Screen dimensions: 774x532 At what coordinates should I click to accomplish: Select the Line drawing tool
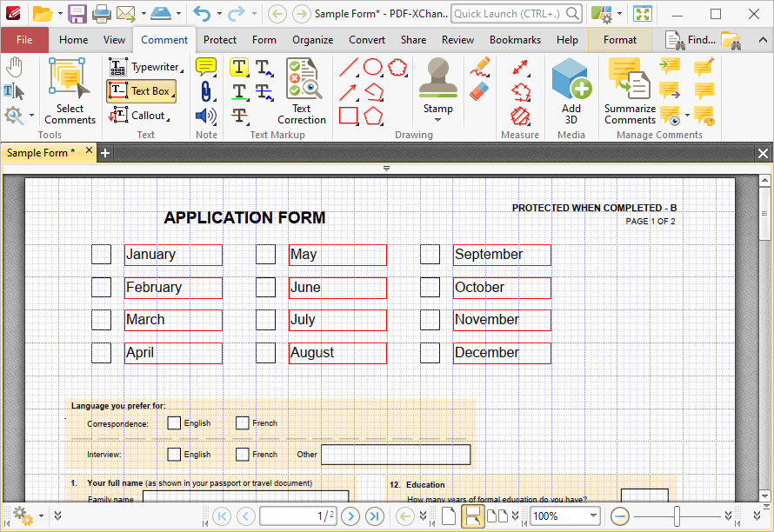click(x=349, y=67)
